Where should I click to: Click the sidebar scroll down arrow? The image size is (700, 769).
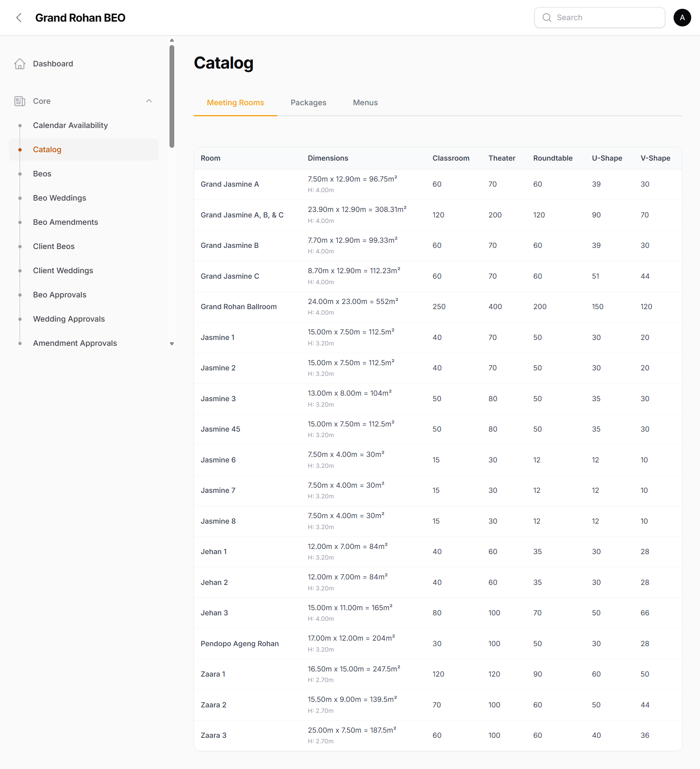click(x=172, y=344)
